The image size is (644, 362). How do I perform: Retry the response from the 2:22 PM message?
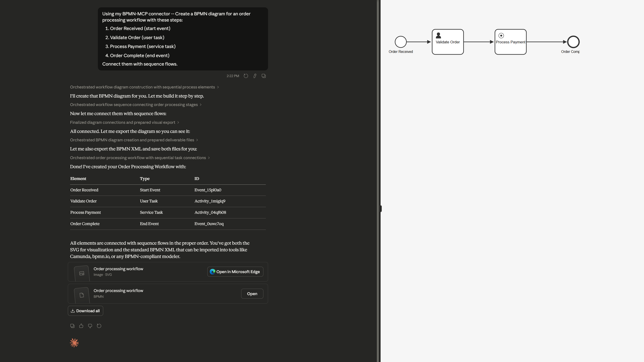246,76
